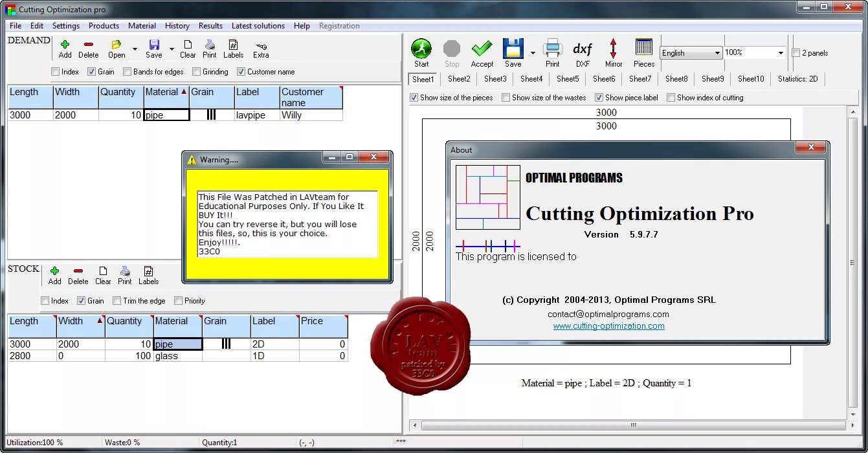Open the Latest solutions menu
The image size is (868, 453).
pyautogui.click(x=258, y=26)
